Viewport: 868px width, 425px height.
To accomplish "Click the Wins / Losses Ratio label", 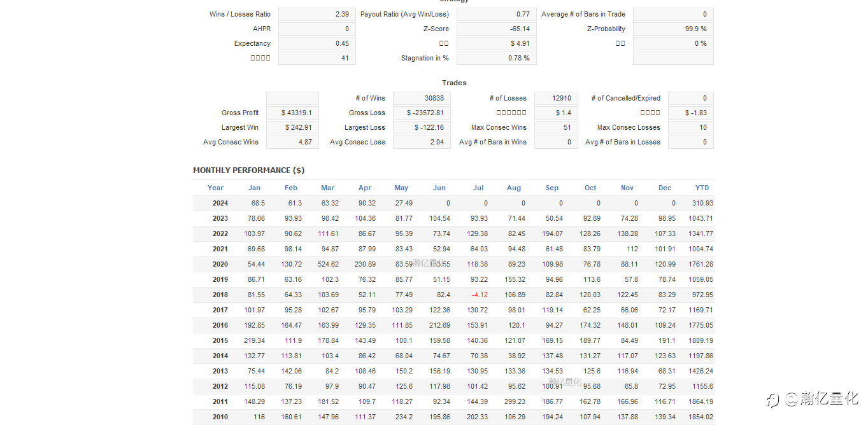I will tap(240, 14).
